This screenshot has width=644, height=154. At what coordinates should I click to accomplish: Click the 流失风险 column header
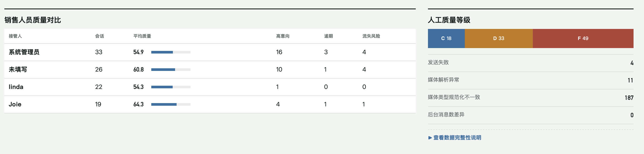point(371,36)
